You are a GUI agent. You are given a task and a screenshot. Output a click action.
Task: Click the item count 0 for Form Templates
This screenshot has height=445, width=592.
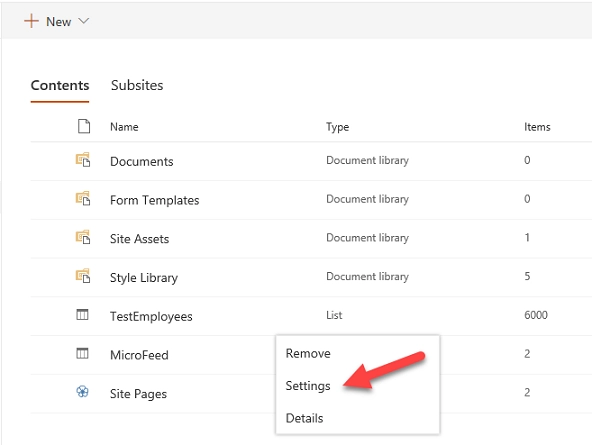tap(527, 199)
